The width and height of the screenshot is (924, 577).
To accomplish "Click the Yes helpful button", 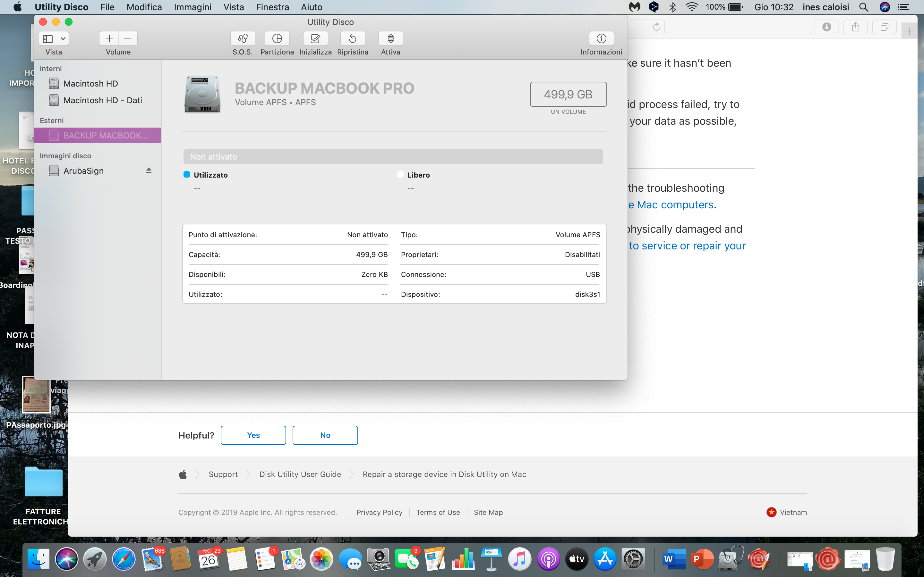I will pos(253,435).
